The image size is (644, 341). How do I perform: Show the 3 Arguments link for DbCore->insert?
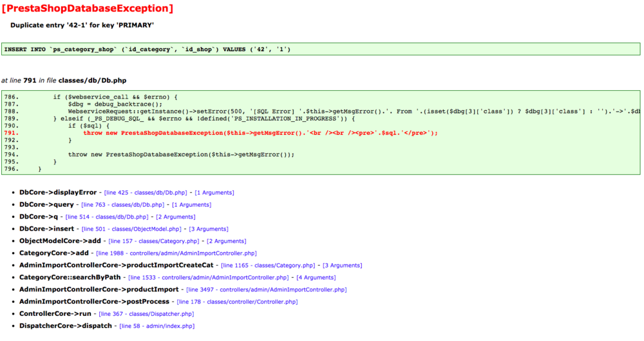click(209, 229)
